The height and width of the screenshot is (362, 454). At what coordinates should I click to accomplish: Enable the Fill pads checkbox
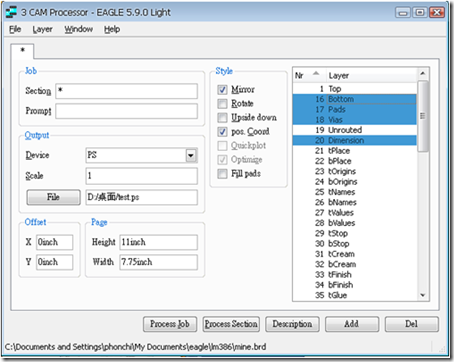coord(222,174)
